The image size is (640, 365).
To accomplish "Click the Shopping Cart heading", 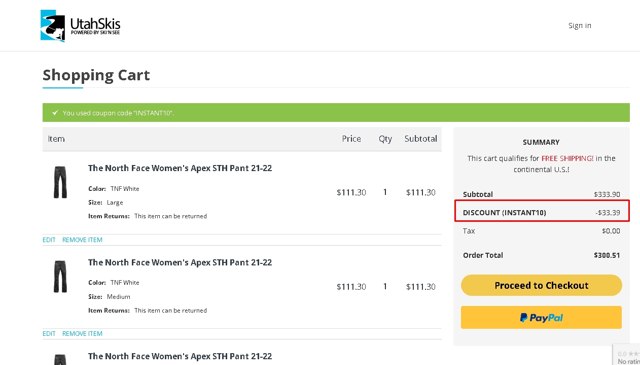I will (x=96, y=75).
